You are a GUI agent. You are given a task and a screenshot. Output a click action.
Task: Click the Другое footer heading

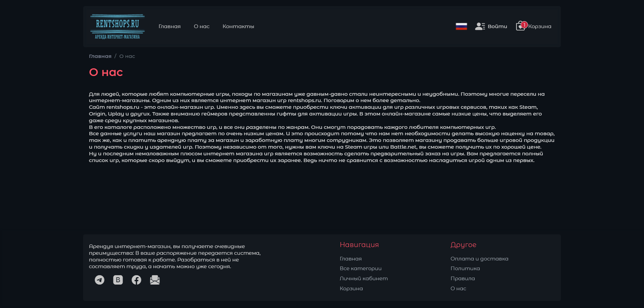(463, 245)
